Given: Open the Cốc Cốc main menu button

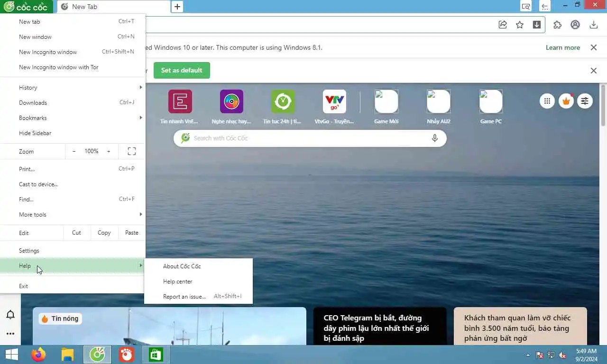Looking at the screenshot, I should tap(27, 7).
